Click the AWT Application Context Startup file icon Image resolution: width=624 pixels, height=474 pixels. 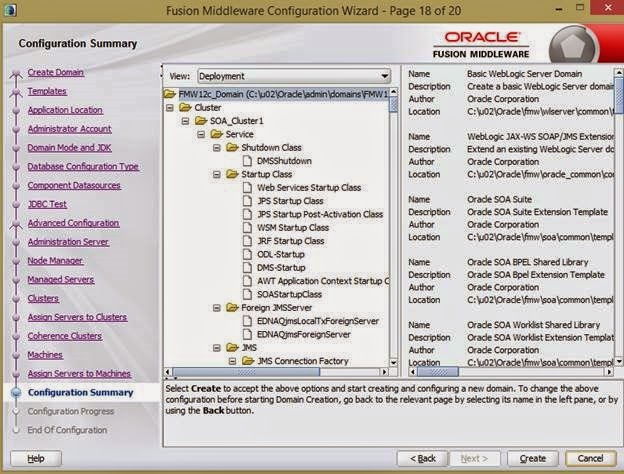[247, 281]
